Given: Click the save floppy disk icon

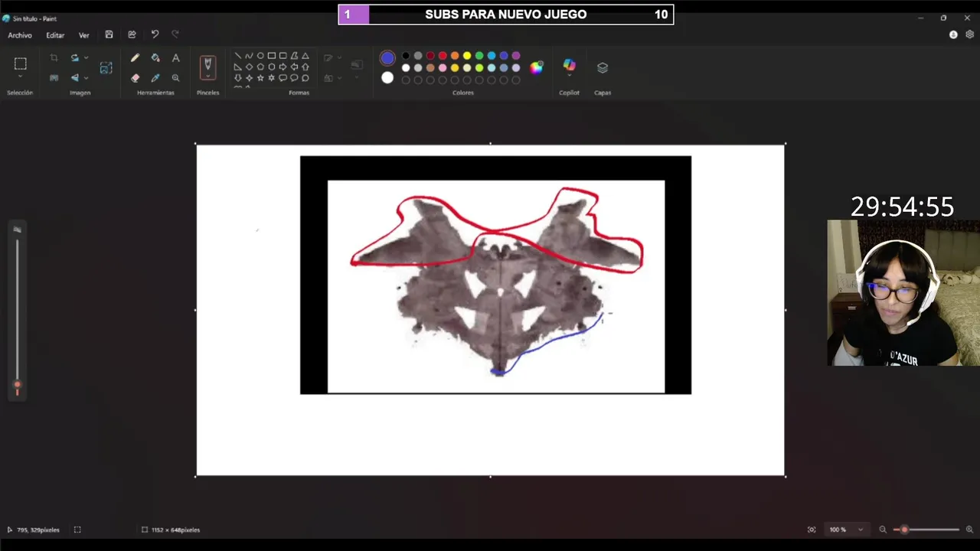Looking at the screenshot, I should [x=109, y=34].
